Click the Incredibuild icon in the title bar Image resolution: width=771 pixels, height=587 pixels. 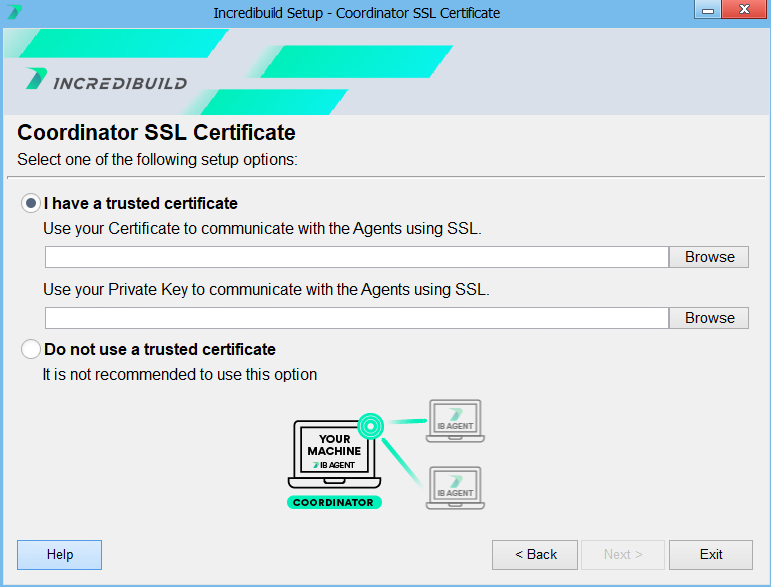pyautogui.click(x=14, y=13)
